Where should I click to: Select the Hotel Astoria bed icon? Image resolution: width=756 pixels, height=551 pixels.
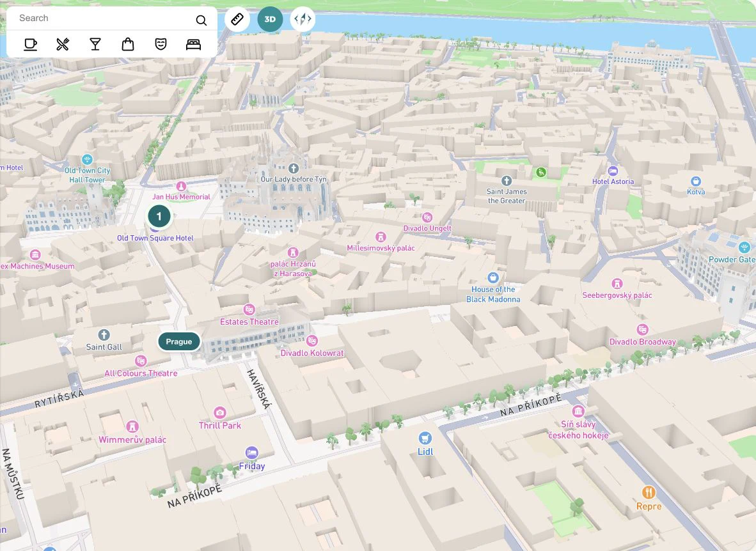click(x=613, y=171)
